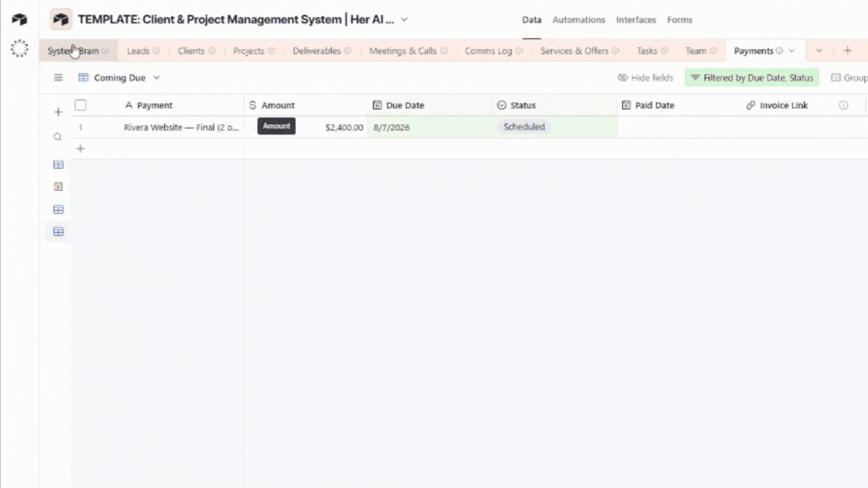Open the highlighted grid view icon in sidebar
The width and height of the screenshot is (868, 488).
coord(58,232)
